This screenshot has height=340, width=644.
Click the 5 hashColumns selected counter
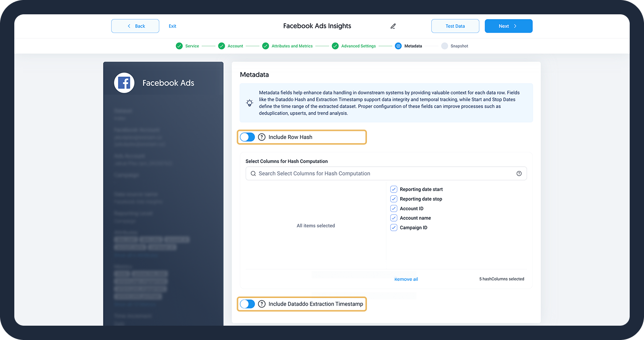(502, 279)
